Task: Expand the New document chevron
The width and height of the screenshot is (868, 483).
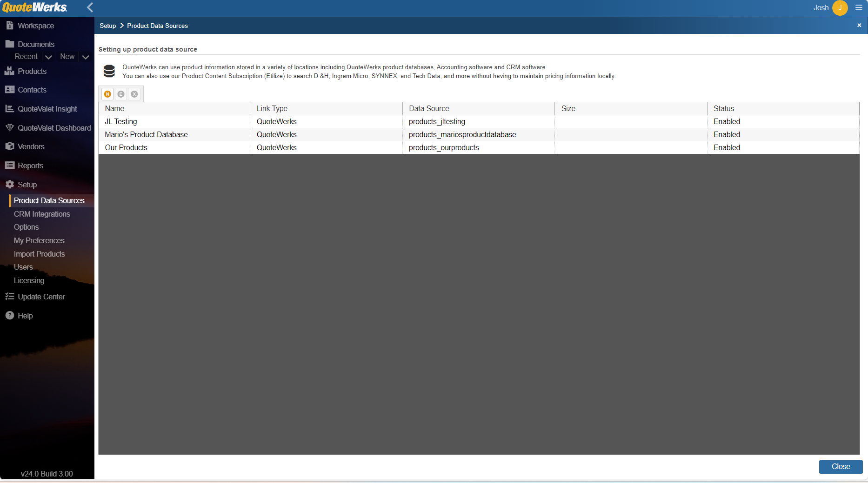Action: coord(86,57)
